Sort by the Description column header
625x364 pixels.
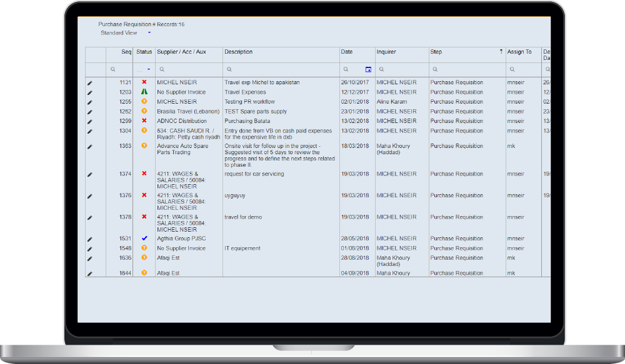tap(239, 52)
